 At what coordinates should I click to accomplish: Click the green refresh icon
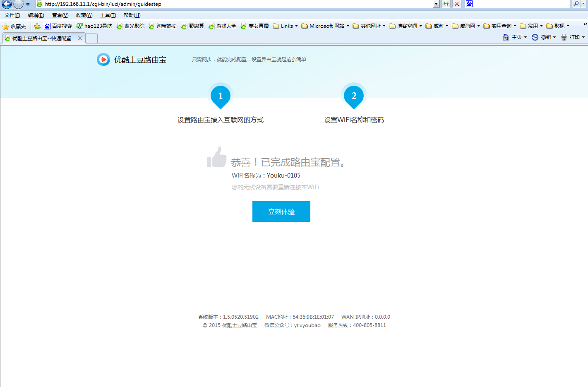(x=446, y=4)
